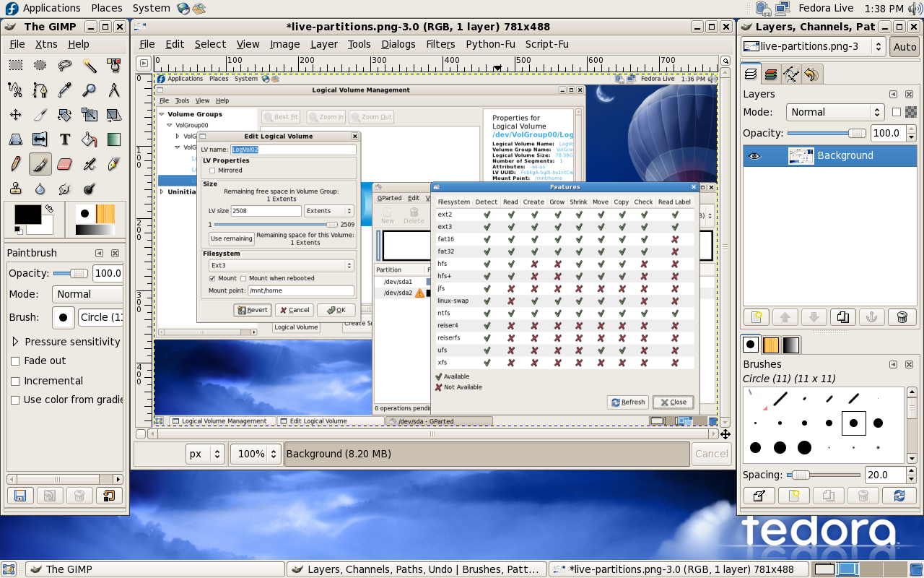
Task: Select the Move tool
Action: pyautogui.click(x=15, y=115)
